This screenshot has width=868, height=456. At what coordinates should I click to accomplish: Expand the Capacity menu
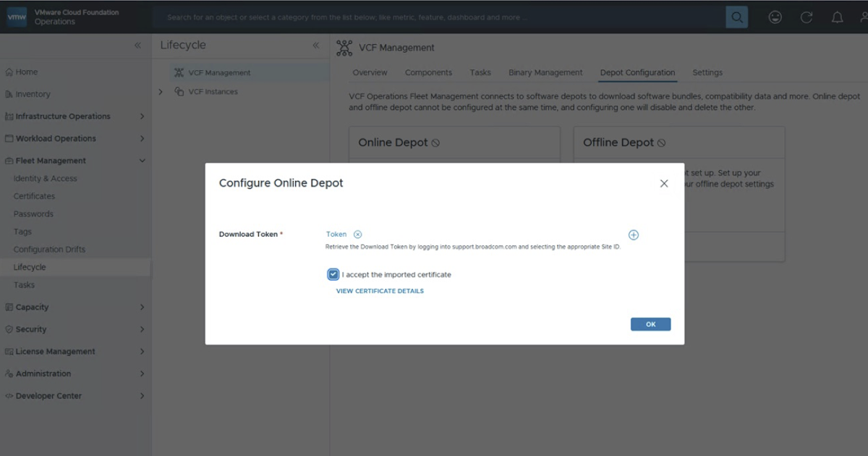[x=142, y=308]
